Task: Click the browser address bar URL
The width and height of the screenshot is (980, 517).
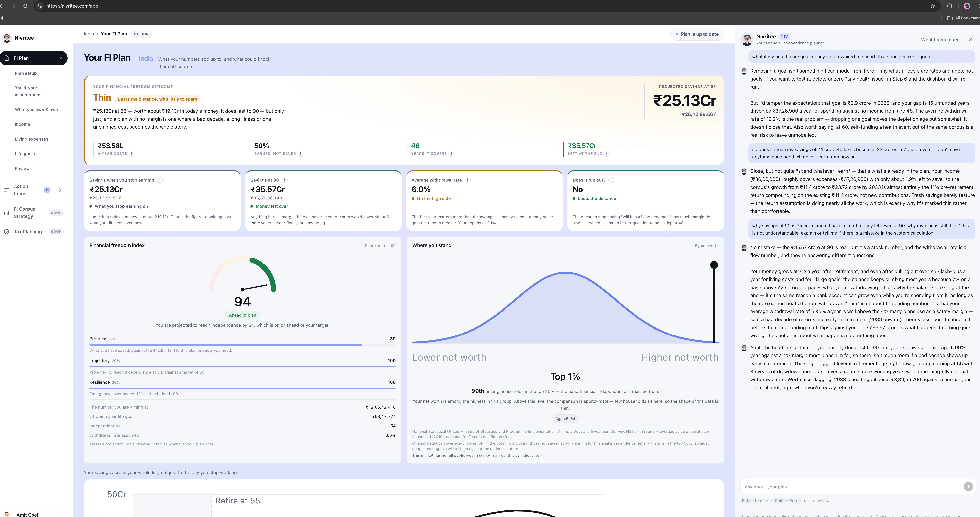Action: 72,6
